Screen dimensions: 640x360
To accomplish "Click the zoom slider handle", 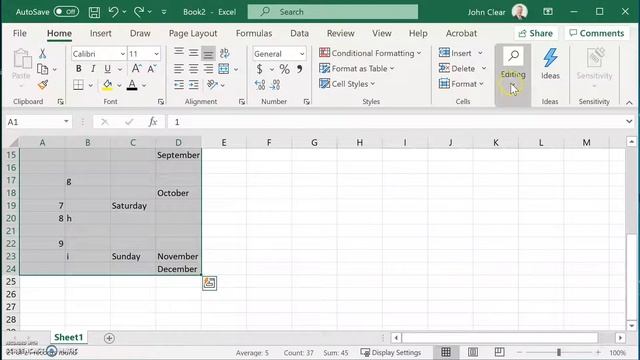I will coord(559,352).
